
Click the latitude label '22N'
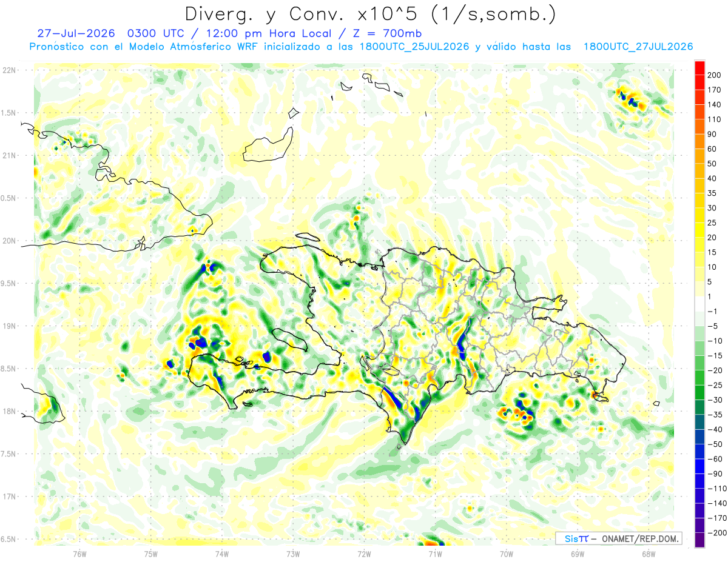click(x=10, y=70)
